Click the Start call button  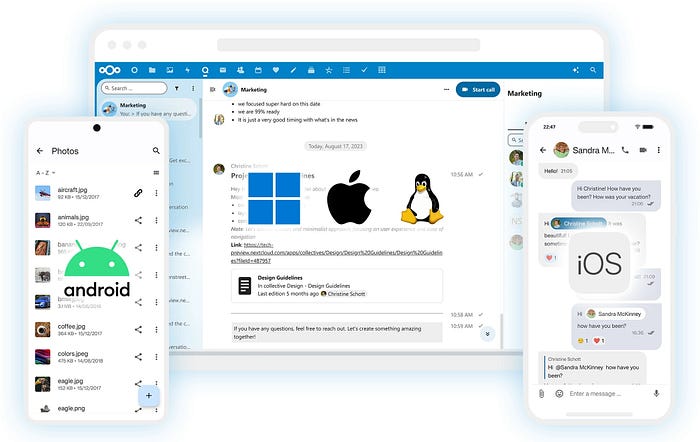click(478, 89)
